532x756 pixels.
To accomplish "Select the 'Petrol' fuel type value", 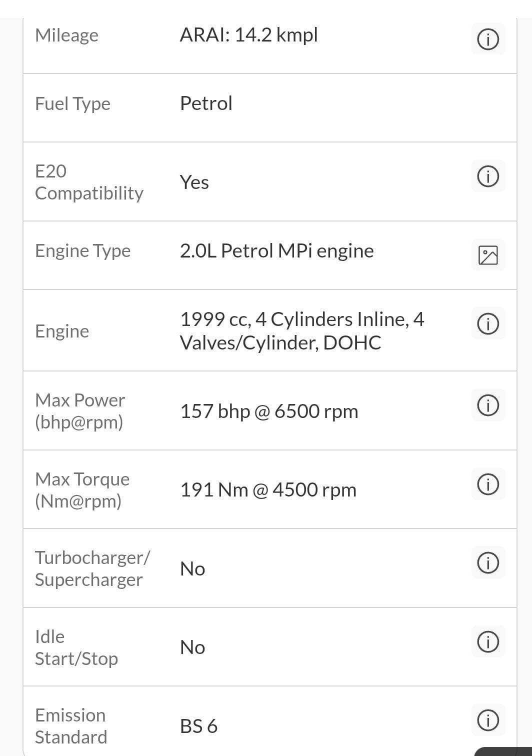I will tap(206, 103).
